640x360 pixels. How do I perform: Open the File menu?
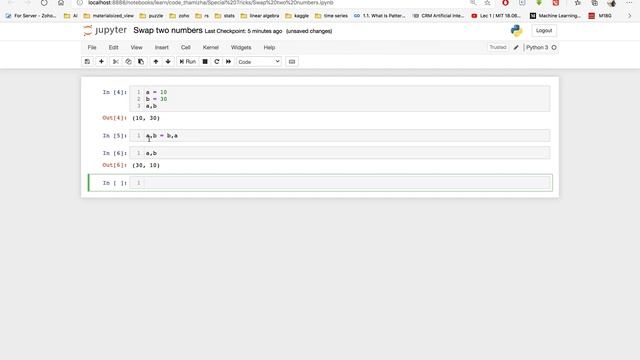[x=92, y=47]
